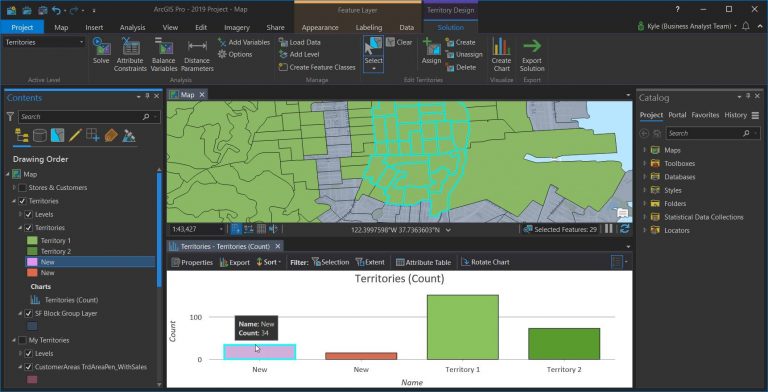Switch Contents to List By Labeling
Viewport: 768px width, 392px height.
click(x=111, y=135)
